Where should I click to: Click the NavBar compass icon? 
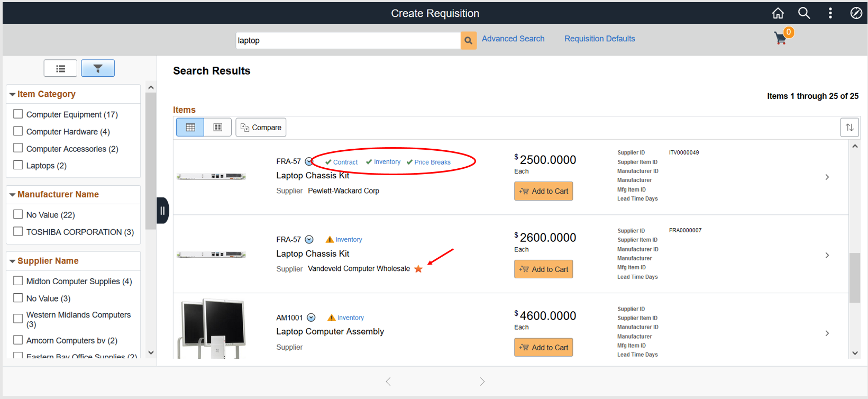pos(856,13)
